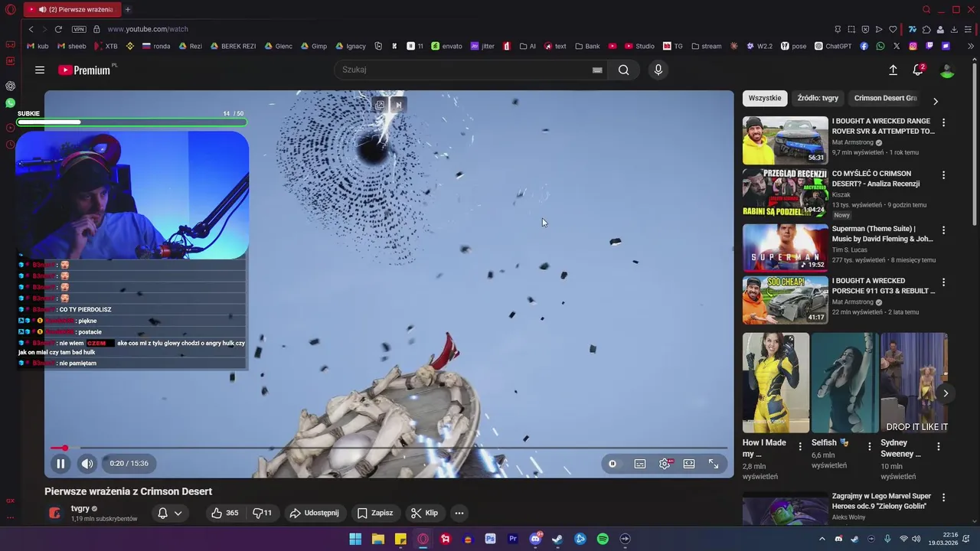This screenshot has width=980, height=551.
Task: Open more actions three-dot menu under video
Action: (459, 513)
